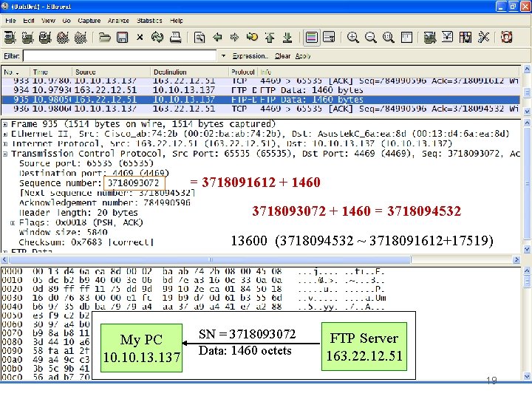Start a new live capture icon
Image resolution: width=532 pixels, height=399 pixels.
(x=45, y=37)
